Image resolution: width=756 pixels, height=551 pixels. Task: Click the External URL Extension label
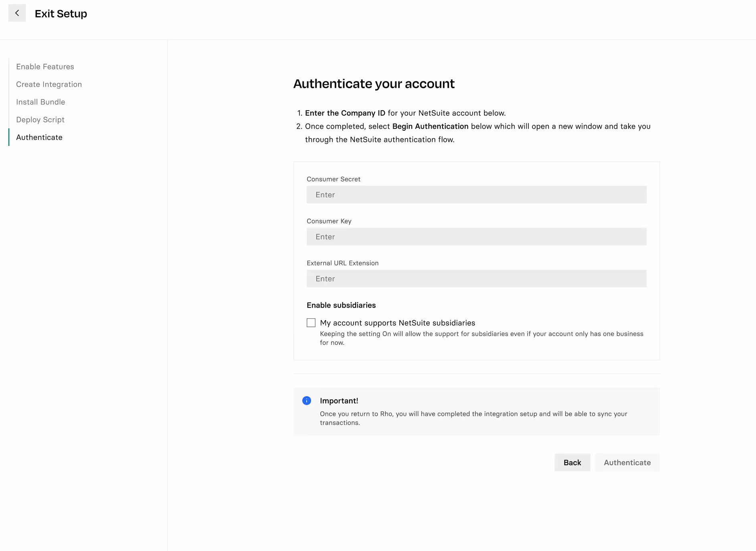(343, 263)
